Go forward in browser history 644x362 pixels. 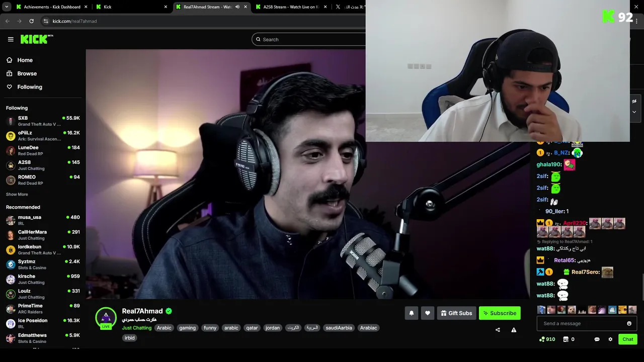[19, 21]
